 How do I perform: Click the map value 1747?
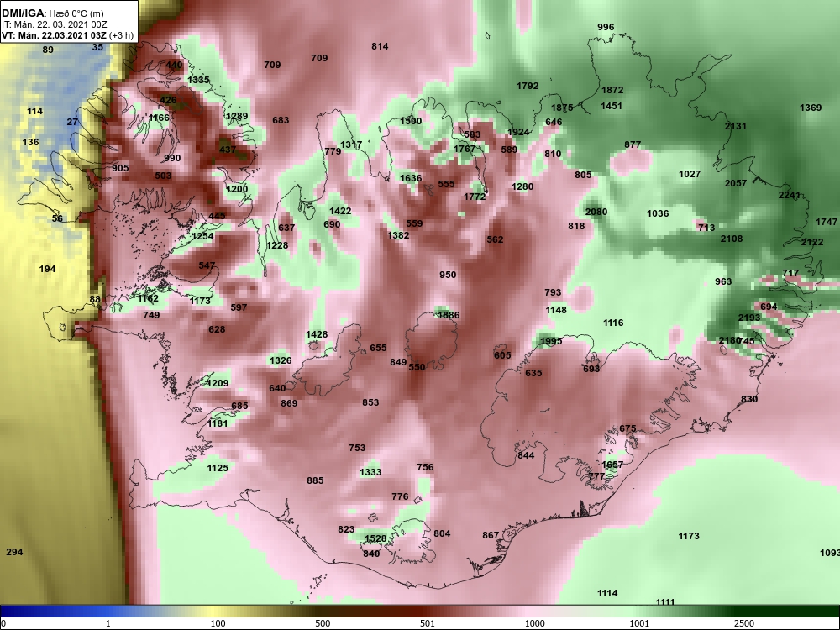pyautogui.click(x=827, y=221)
